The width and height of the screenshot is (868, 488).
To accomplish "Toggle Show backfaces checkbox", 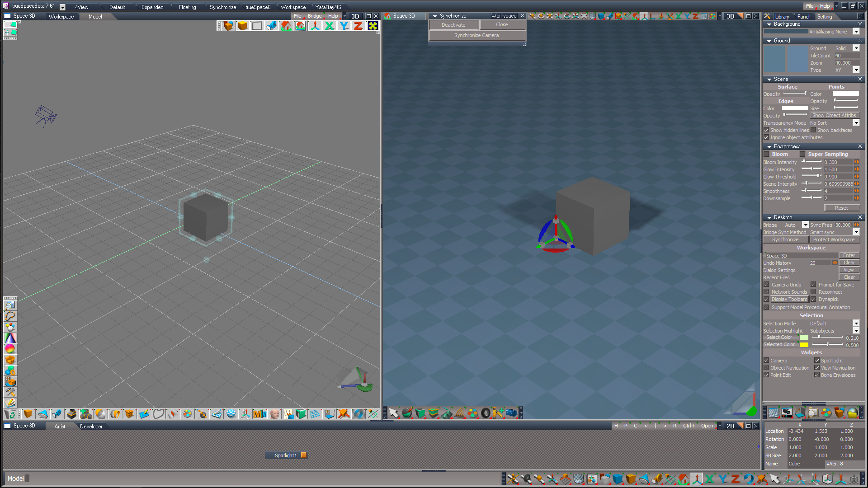I will pyautogui.click(x=813, y=130).
